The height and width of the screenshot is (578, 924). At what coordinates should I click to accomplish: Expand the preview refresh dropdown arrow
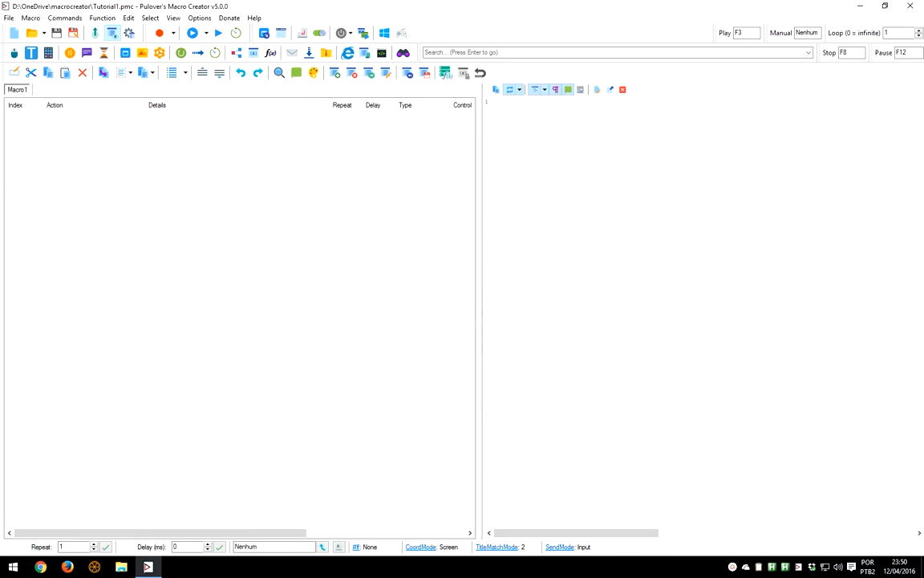pyautogui.click(x=519, y=90)
